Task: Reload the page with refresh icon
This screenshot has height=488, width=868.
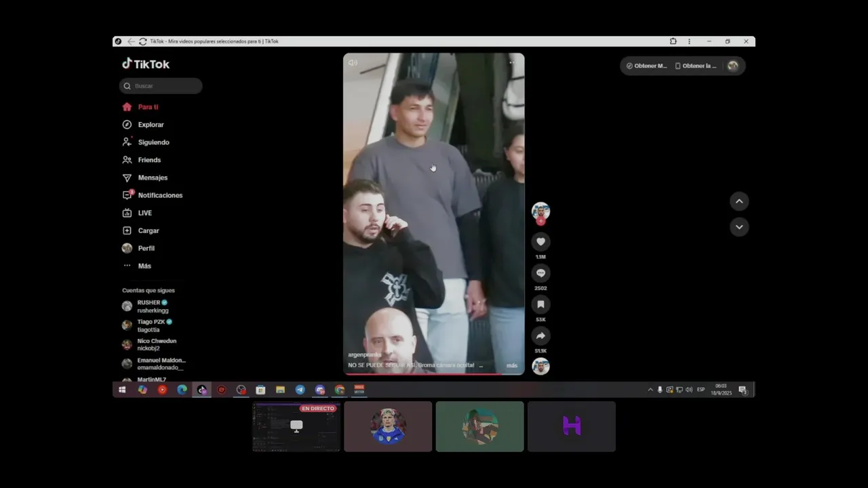Action: (142, 41)
